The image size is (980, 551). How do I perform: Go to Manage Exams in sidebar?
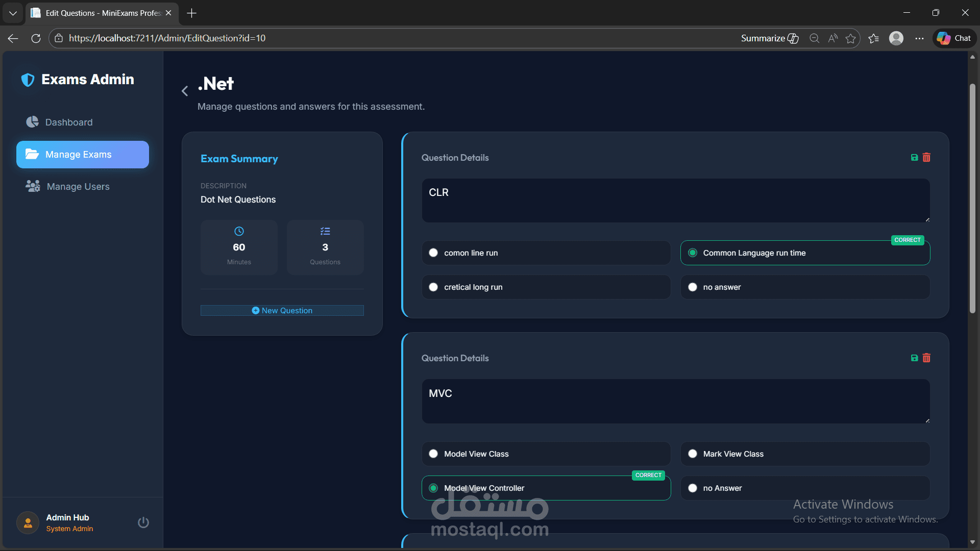(83, 155)
